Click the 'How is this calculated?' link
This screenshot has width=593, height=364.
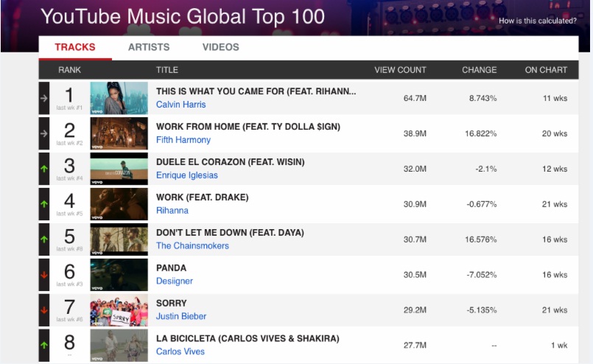pyautogui.click(x=537, y=21)
